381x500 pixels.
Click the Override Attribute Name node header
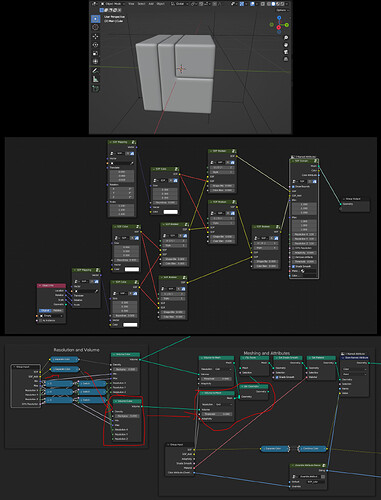click(x=308, y=465)
